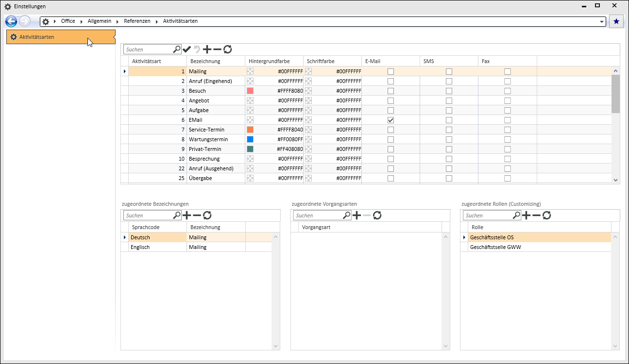This screenshot has width=629, height=364.
Task: Expand the breadcrumb arrow before Office
Action: pyautogui.click(x=55, y=21)
